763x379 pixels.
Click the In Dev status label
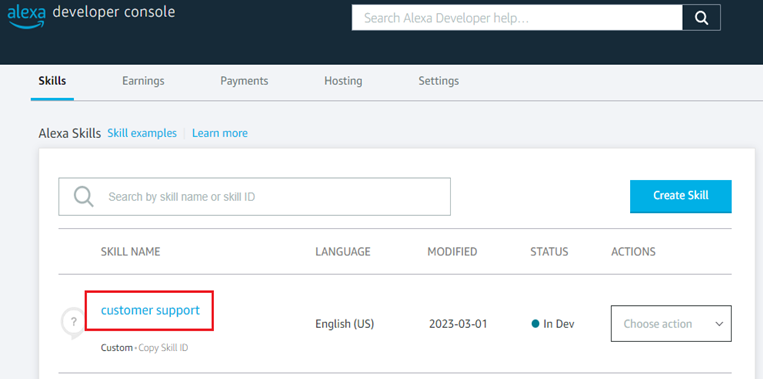click(558, 324)
